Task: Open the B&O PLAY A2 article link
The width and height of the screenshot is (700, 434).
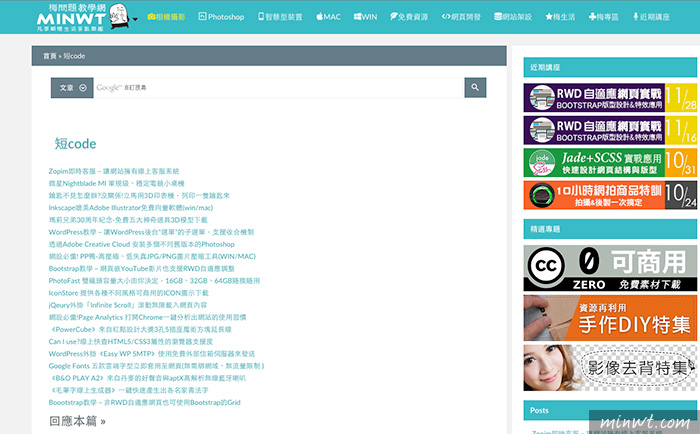Action: point(147,378)
